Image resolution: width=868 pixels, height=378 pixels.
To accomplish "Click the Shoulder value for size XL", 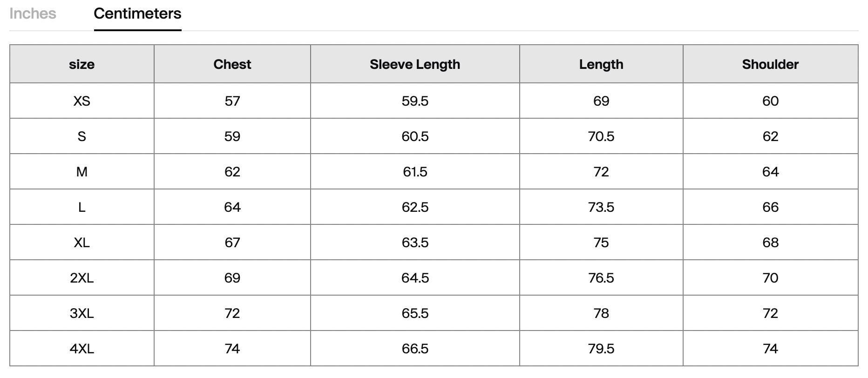I will coord(770,243).
